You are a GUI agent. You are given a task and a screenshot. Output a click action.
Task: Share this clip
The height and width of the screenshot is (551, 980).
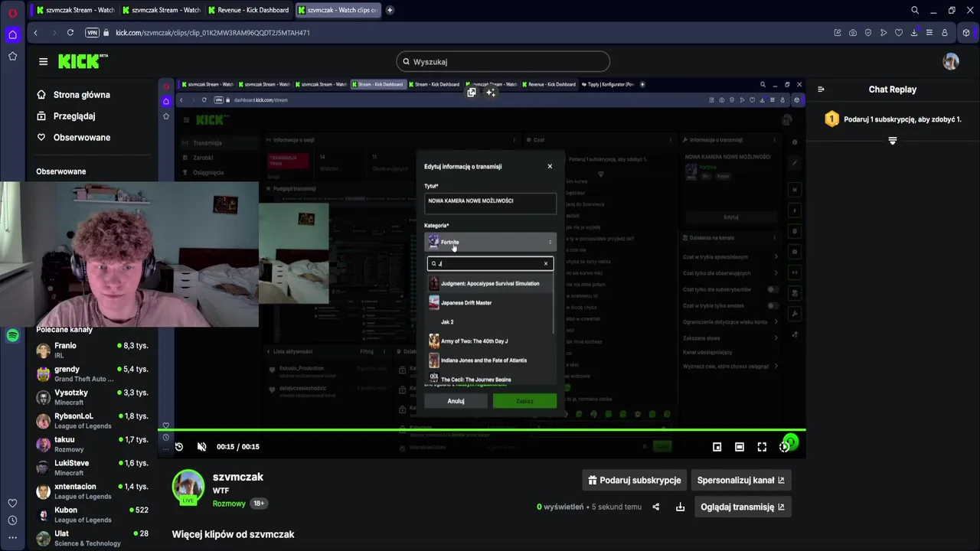click(656, 507)
